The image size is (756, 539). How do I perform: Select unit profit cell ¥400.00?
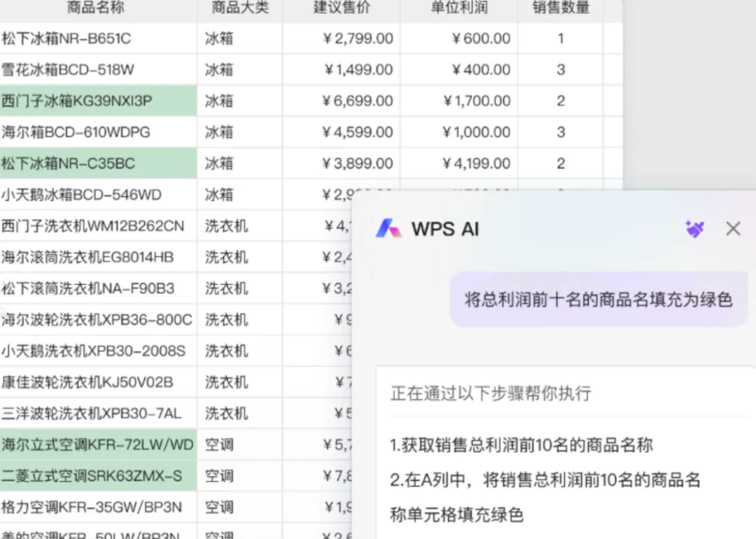point(458,69)
